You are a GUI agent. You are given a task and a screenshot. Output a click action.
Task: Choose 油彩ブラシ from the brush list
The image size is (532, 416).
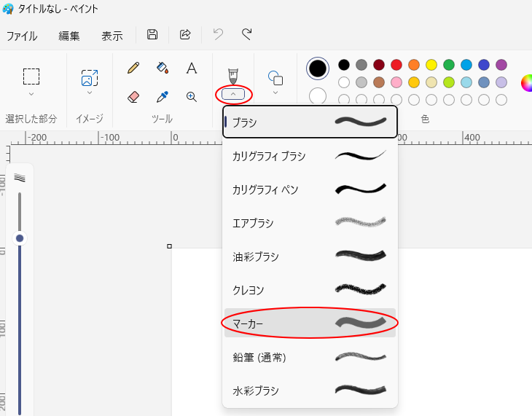click(310, 256)
